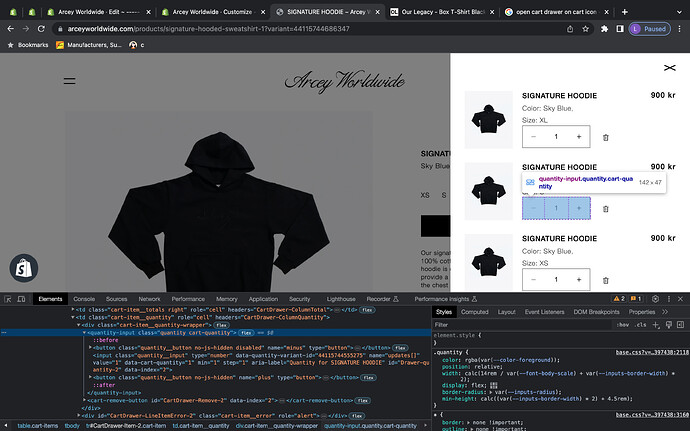Open Chrome's three-dot menu

(679, 29)
